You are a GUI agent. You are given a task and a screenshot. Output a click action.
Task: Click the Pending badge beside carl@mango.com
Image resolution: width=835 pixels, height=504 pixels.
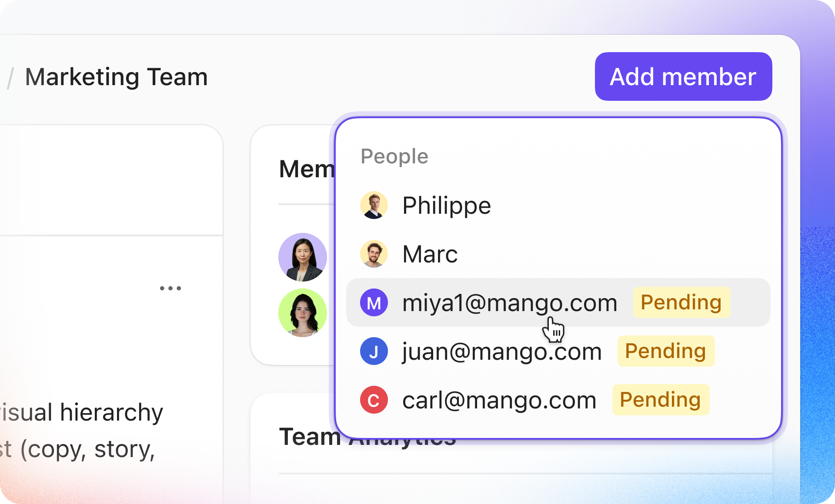tap(660, 400)
